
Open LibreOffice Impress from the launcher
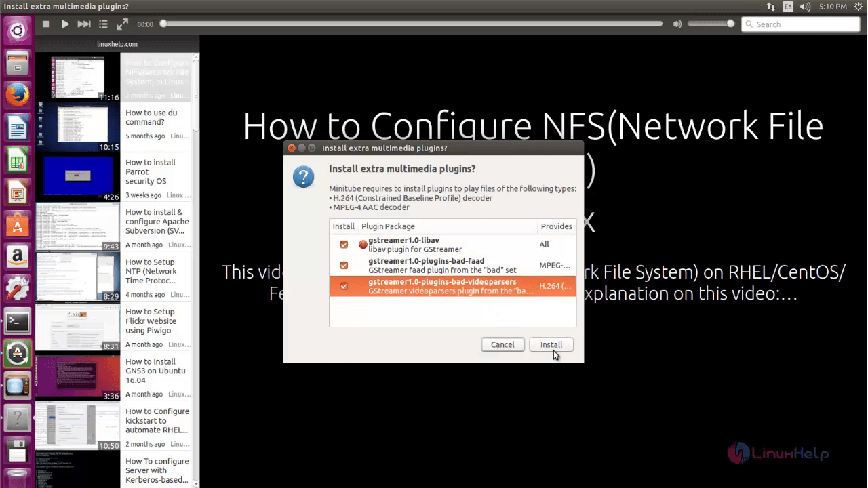pyautogui.click(x=18, y=193)
